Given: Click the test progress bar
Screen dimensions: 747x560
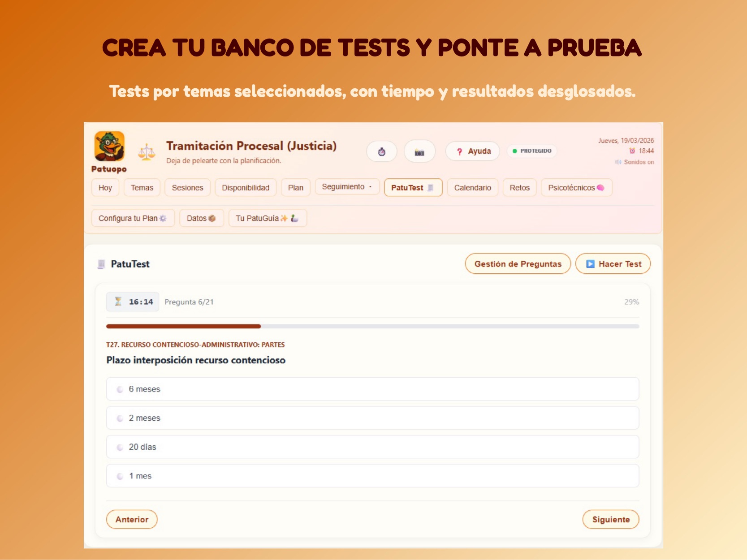Looking at the screenshot, I should (372, 327).
